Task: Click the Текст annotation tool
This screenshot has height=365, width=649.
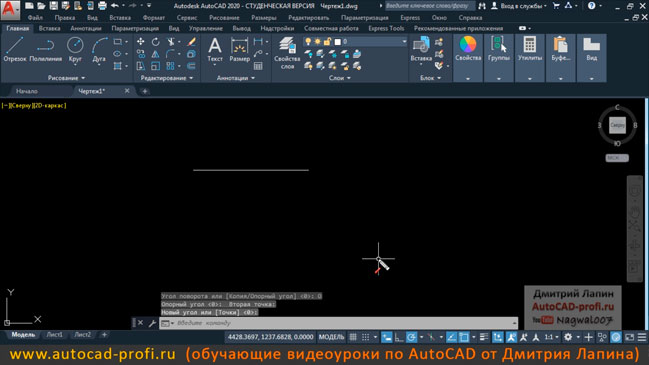Action: click(215, 49)
